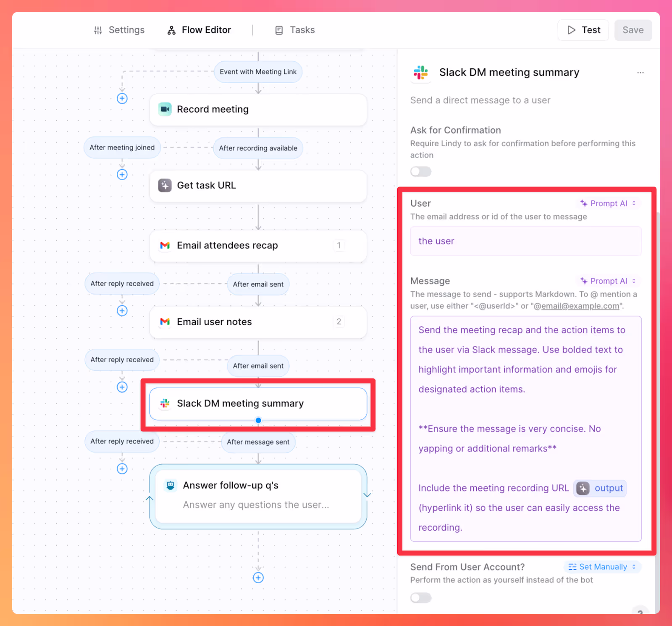Screen dimensions: 672x626
Task: Select the Answer follow-up q's node
Action: tap(258, 496)
